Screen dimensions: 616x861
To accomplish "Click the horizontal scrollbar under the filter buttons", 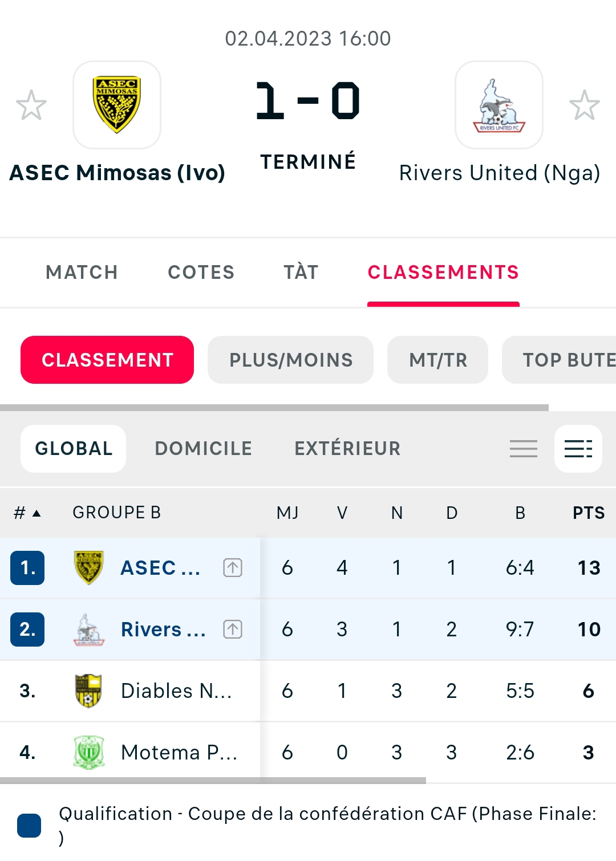I will (274, 408).
